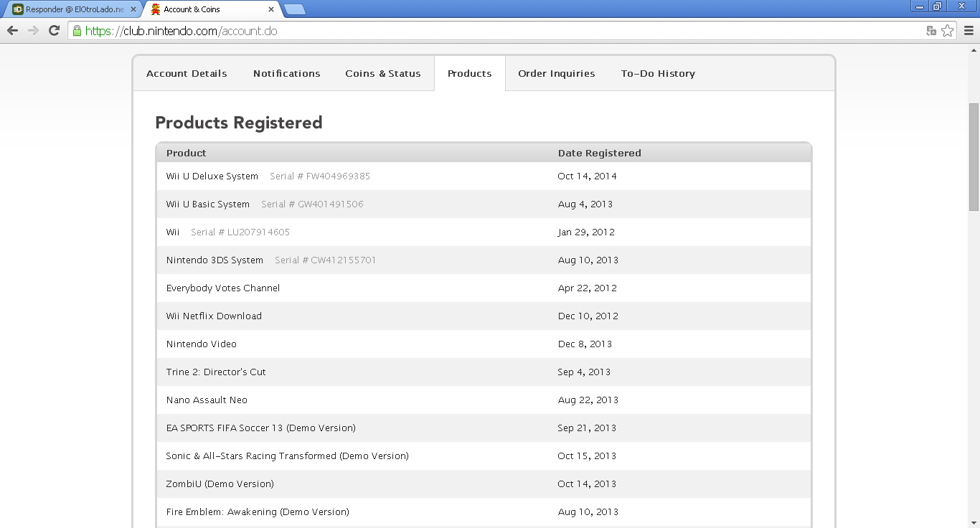The height and width of the screenshot is (528, 980).
Task: Minimize the Chrome window
Action: pos(920,6)
